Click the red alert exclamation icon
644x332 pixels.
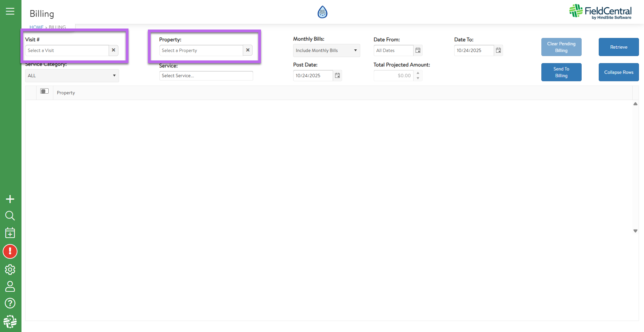(10, 251)
